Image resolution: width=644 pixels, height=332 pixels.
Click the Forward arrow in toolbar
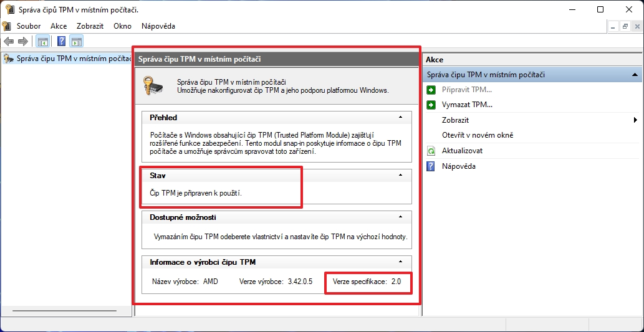pos(23,42)
